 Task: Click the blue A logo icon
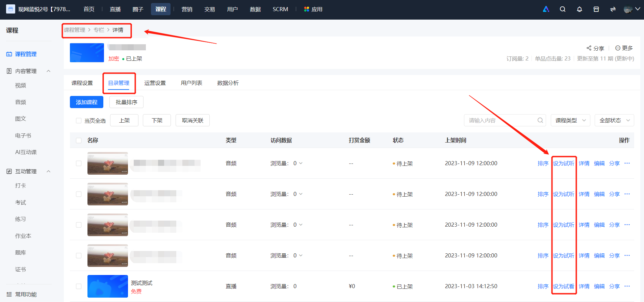click(x=546, y=9)
